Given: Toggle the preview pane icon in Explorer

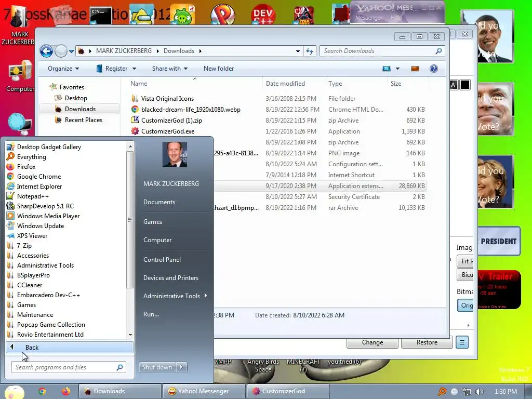Looking at the screenshot, I should (415, 69).
